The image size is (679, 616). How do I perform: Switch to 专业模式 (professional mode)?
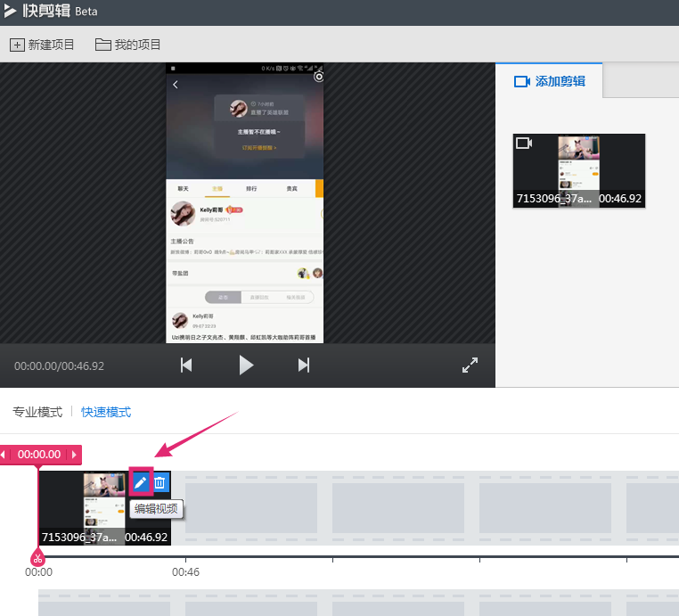pos(37,412)
